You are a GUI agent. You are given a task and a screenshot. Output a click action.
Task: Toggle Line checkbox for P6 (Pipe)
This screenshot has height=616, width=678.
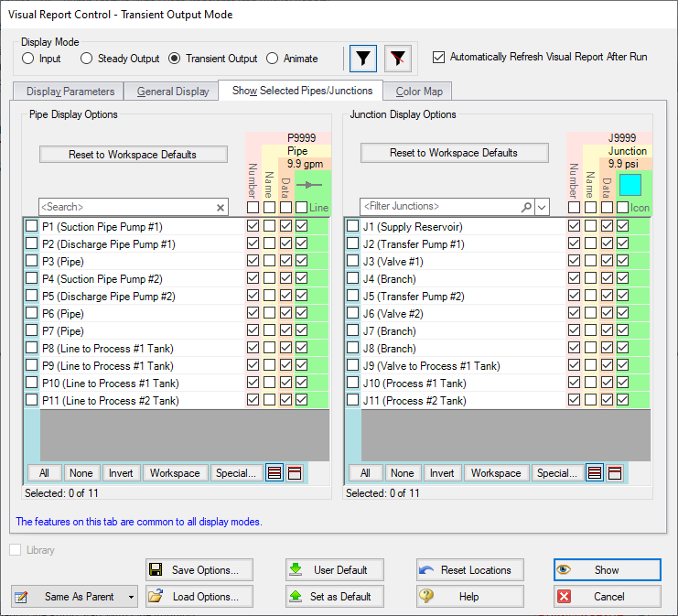301,312
